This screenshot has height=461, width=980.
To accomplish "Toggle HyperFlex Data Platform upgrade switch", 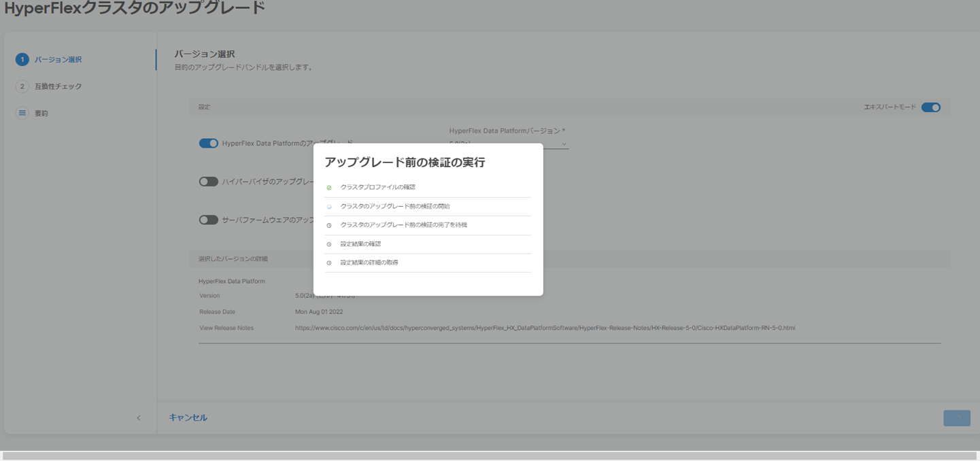I will click(x=208, y=143).
